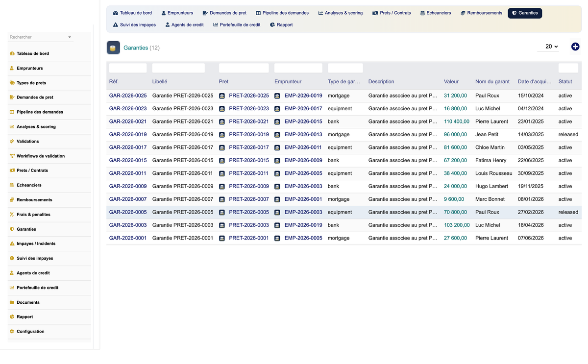Screen dimensions: 588x364
Task: Click the Validations checkmark icon in sidebar
Action: tap(12, 141)
